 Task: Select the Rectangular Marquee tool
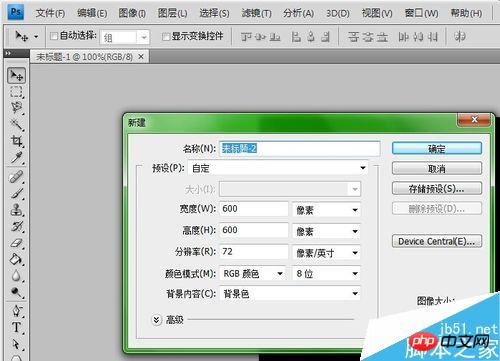[16, 92]
